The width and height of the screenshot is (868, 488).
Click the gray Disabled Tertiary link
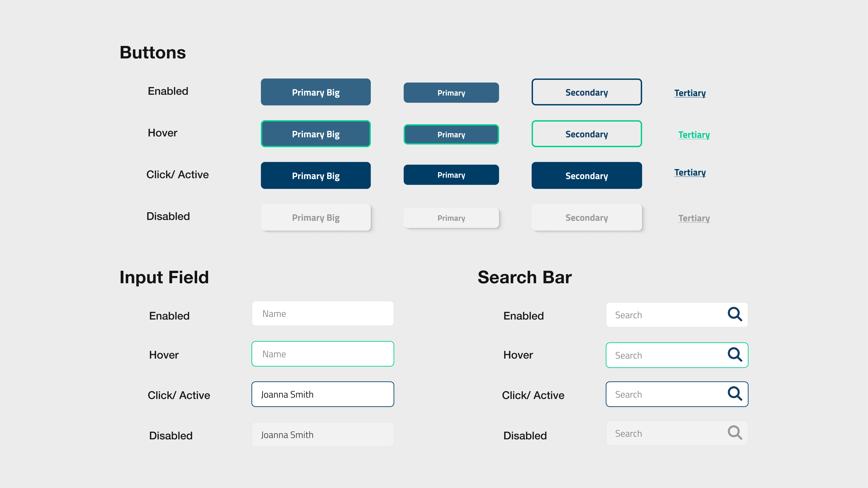click(694, 218)
